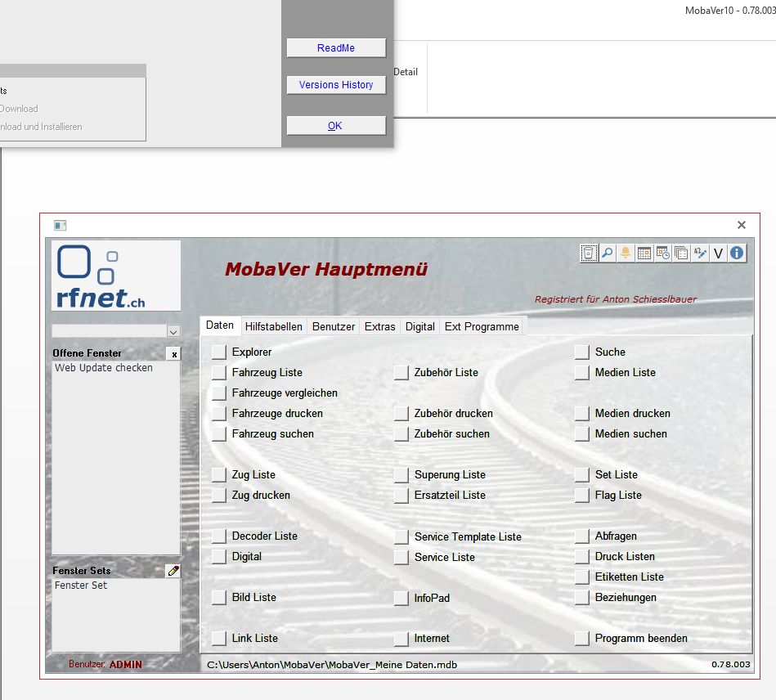Select the Extras tab
The image size is (776, 700).
[380, 327]
